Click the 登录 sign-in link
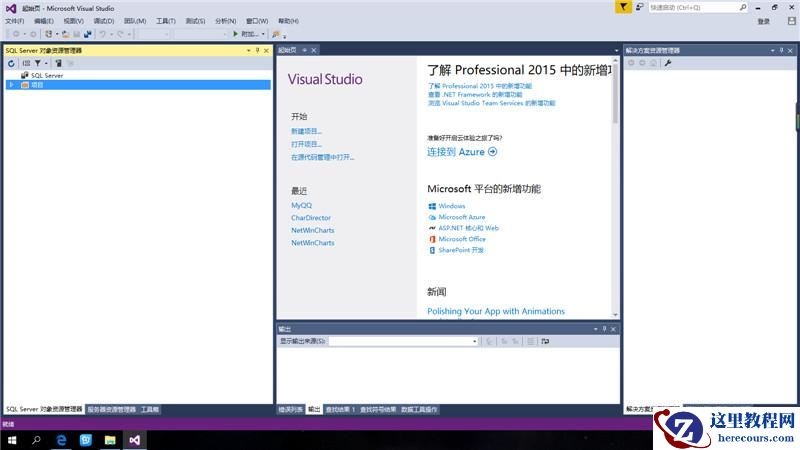The height and width of the screenshot is (450, 800). click(763, 21)
